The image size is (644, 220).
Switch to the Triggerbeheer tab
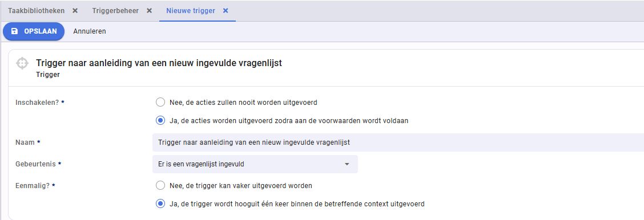pos(115,11)
